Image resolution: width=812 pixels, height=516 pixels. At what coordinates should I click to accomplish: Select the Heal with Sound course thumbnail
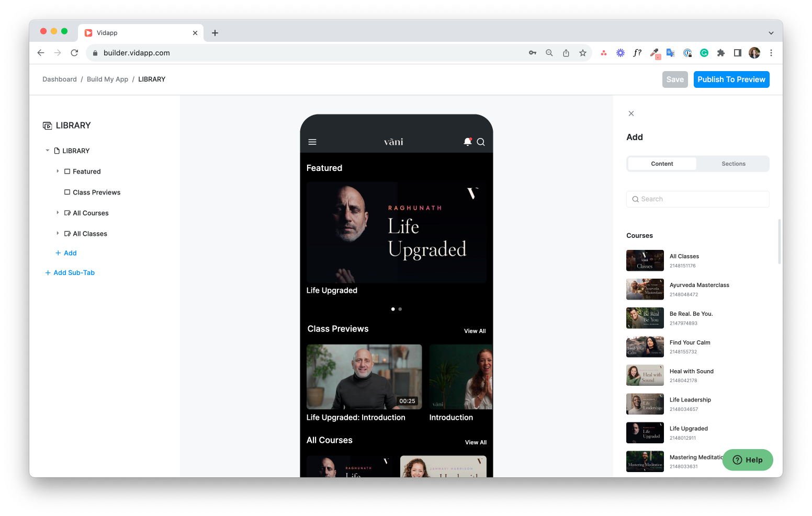[645, 375]
